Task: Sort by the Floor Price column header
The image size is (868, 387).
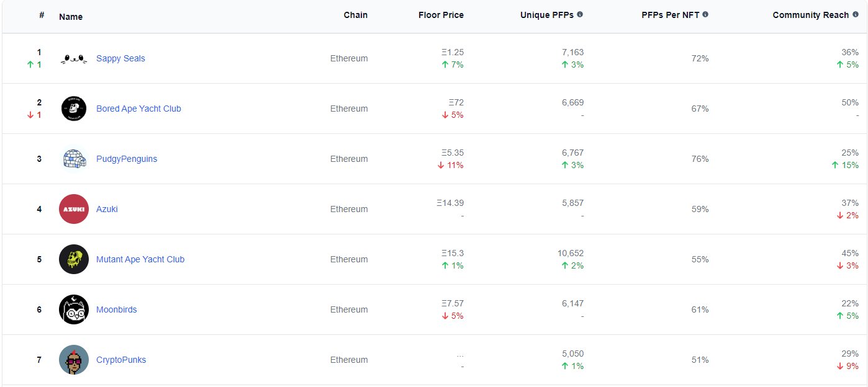Action: point(441,15)
